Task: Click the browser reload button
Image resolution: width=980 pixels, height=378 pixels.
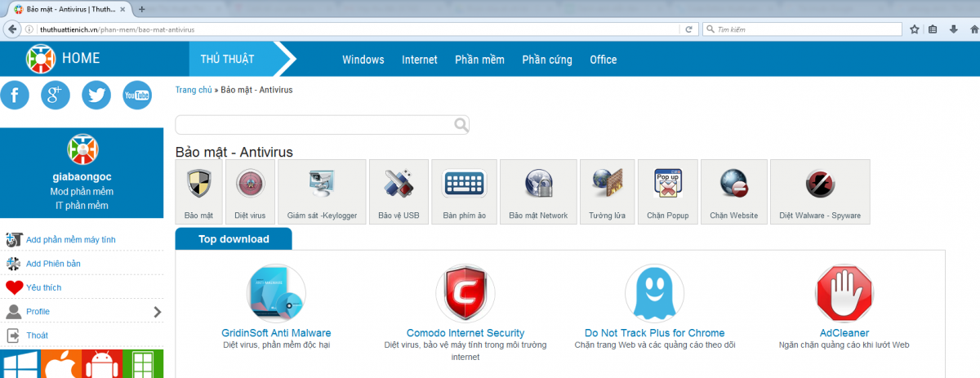Action: click(x=689, y=29)
